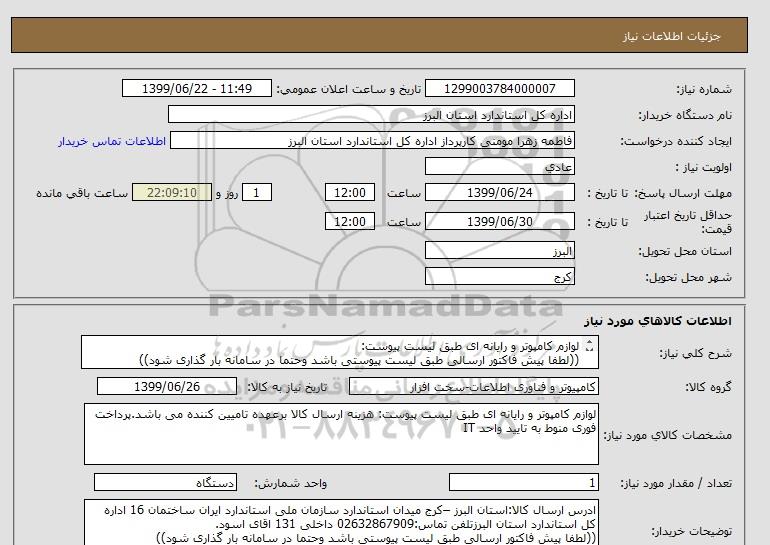
Task: Click price validity time 12:00 field
Action: tap(350, 221)
